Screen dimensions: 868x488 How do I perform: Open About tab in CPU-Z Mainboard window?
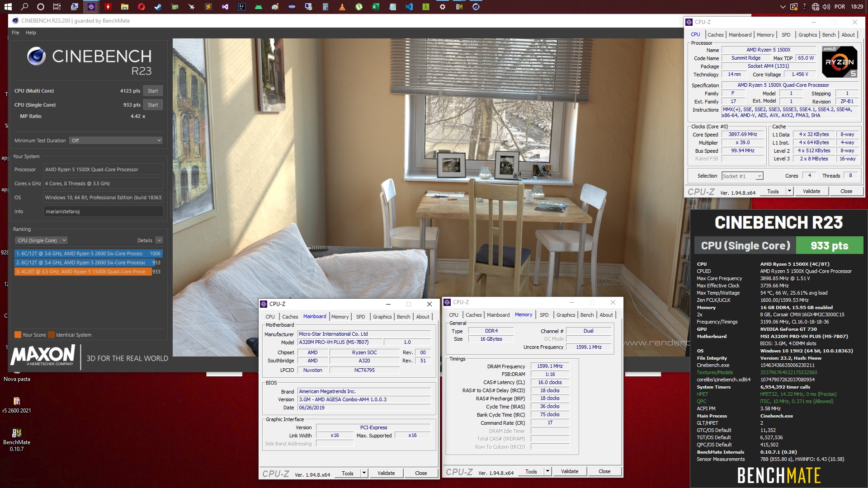coord(423,317)
